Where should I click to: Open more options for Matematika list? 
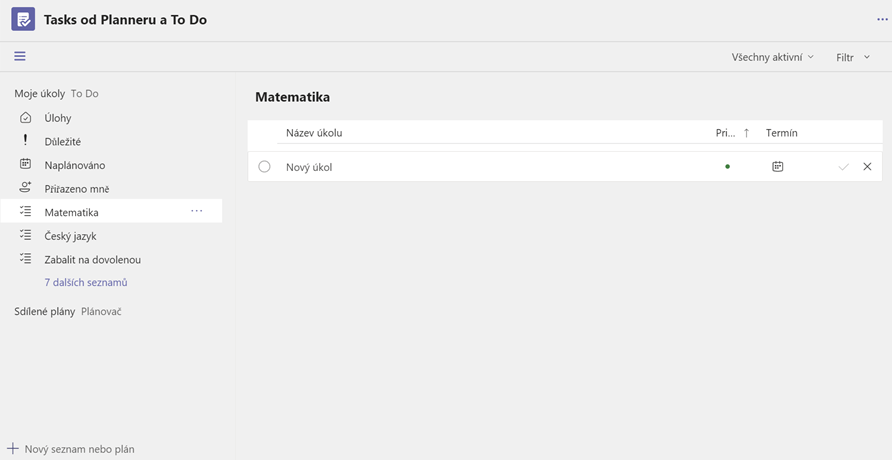tap(196, 211)
